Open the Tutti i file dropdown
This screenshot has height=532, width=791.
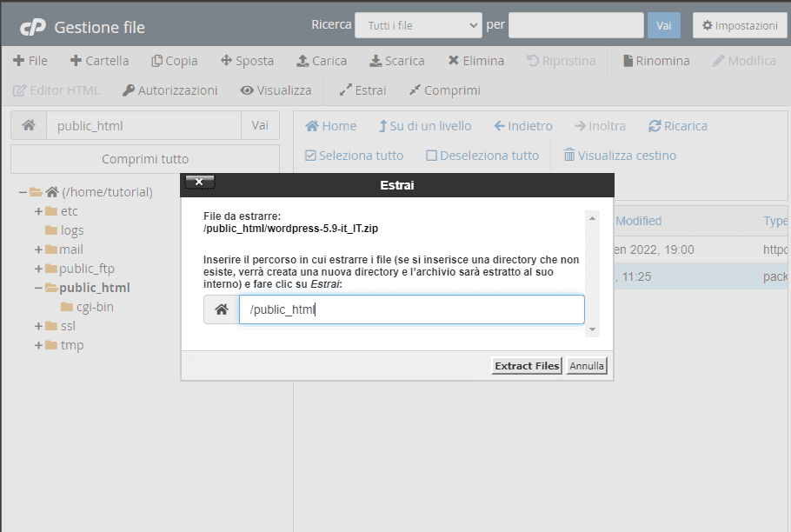point(418,25)
